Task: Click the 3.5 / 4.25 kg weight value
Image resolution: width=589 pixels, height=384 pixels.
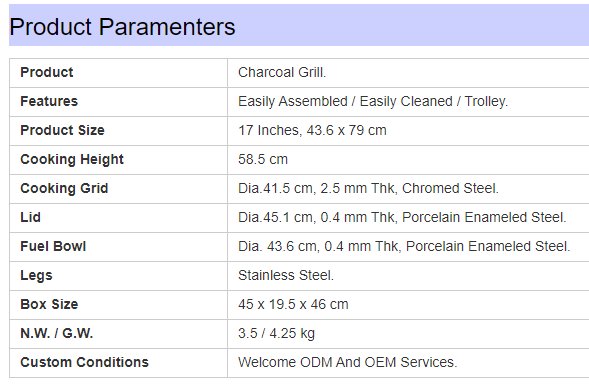Action: point(276,334)
